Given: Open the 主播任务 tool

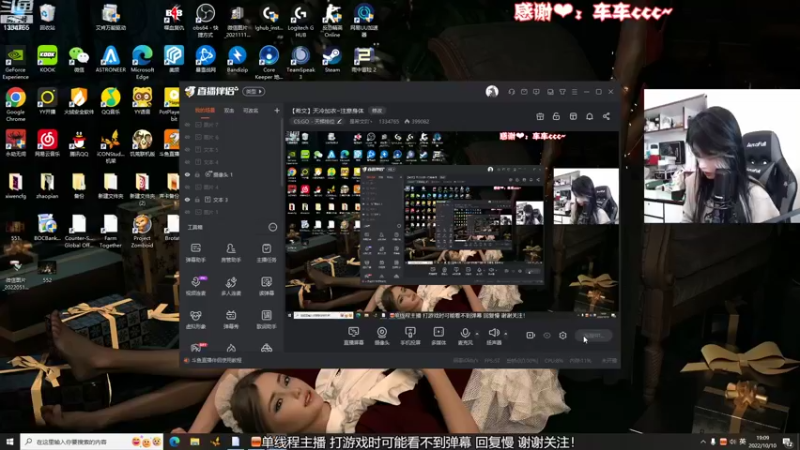Looking at the screenshot, I should [266, 253].
